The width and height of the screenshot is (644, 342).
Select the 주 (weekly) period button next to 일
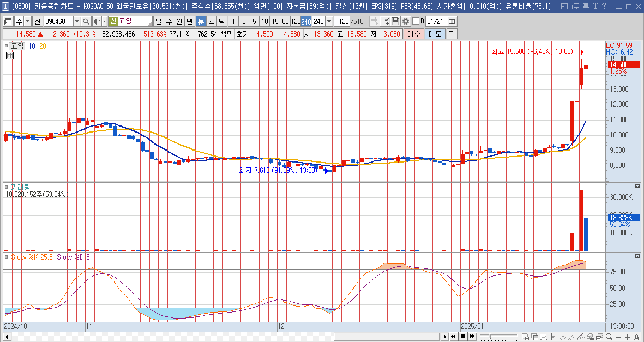(168, 21)
